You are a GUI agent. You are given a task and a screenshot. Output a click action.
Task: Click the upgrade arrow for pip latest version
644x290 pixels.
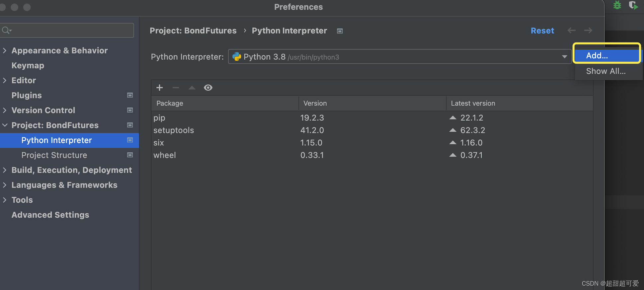pyautogui.click(x=453, y=117)
